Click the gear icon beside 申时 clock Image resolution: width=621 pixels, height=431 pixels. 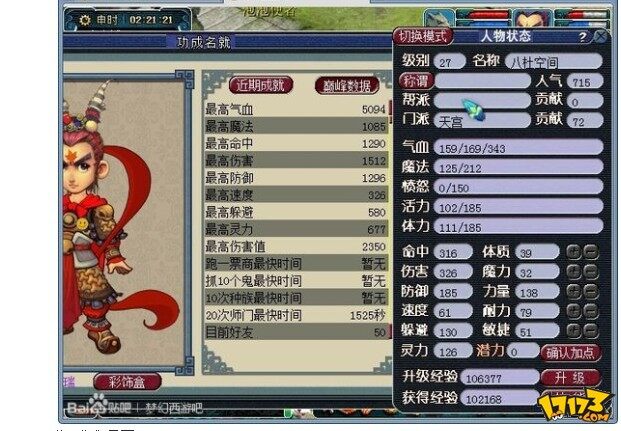[x=85, y=20]
